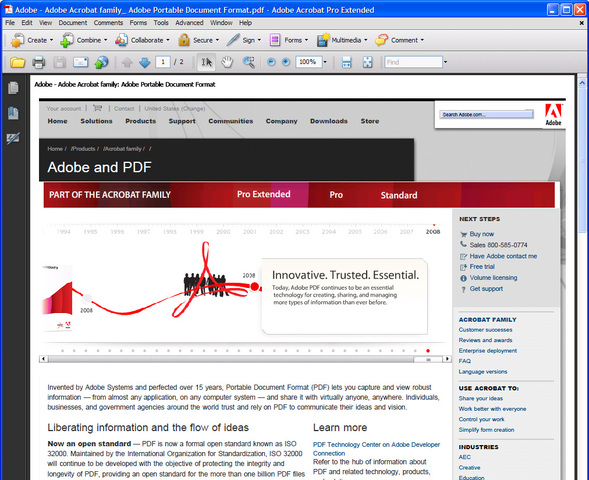This screenshot has height=480, width=589.
Task: Select the Standard banner tab
Action: point(399,195)
